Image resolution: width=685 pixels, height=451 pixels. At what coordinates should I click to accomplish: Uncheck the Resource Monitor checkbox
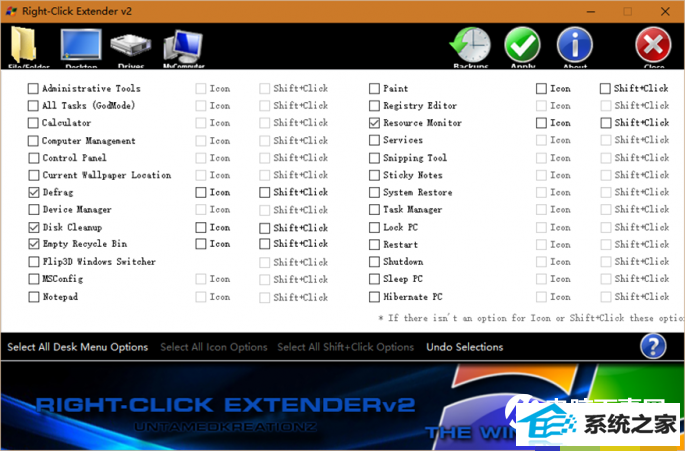(374, 123)
